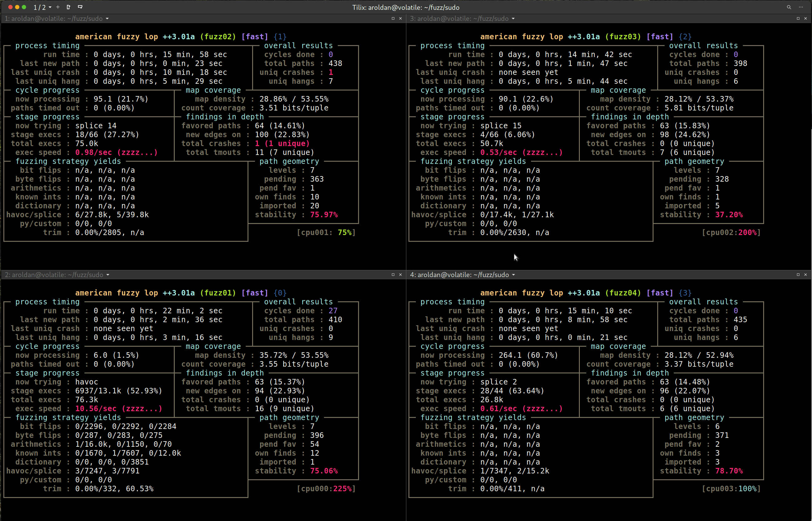
Task: Click map density 35.72% / 53.55%
Action: (x=294, y=355)
